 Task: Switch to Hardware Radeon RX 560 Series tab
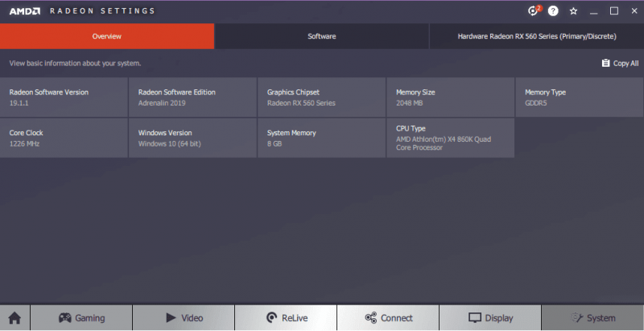(x=537, y=36)
